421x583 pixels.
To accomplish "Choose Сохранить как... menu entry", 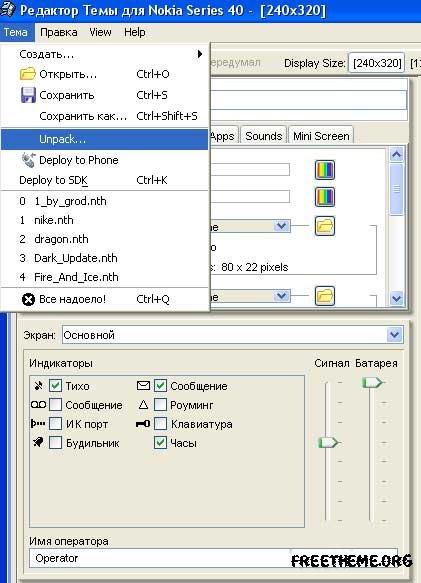I will pyautogui.click(x=105, y=116).
